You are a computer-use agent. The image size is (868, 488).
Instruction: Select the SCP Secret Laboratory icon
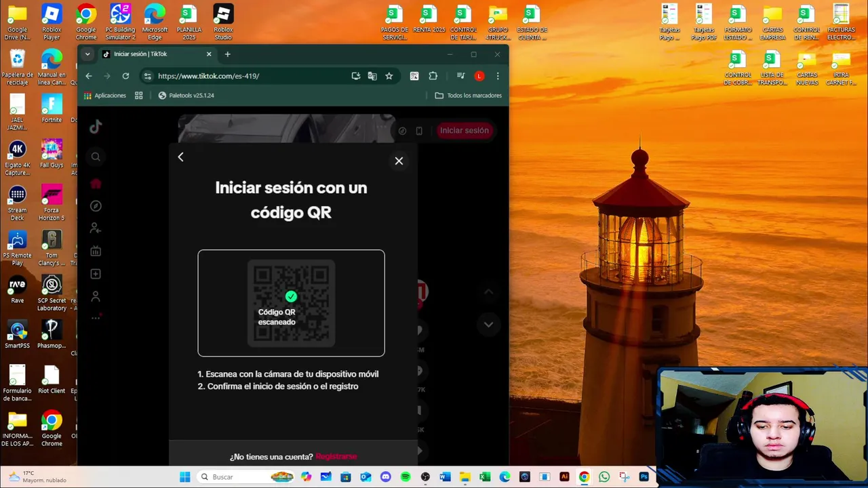click(52, 293)
